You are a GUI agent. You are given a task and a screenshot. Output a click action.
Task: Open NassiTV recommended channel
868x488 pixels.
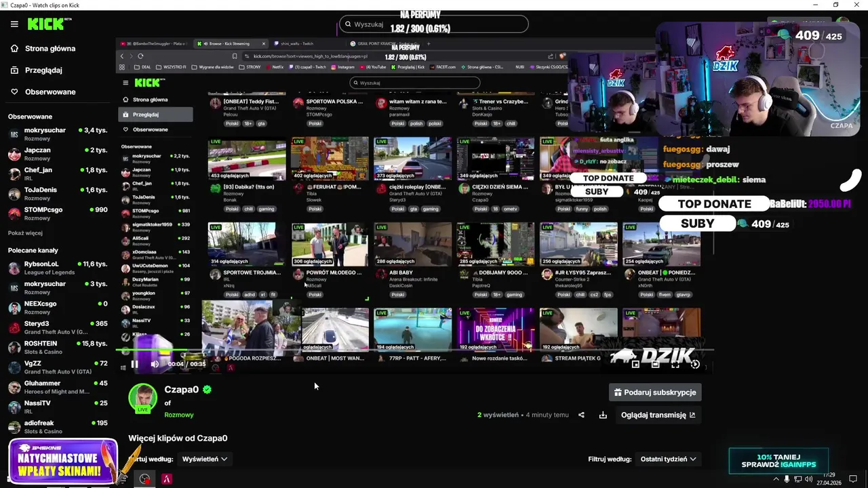(58, 407)
